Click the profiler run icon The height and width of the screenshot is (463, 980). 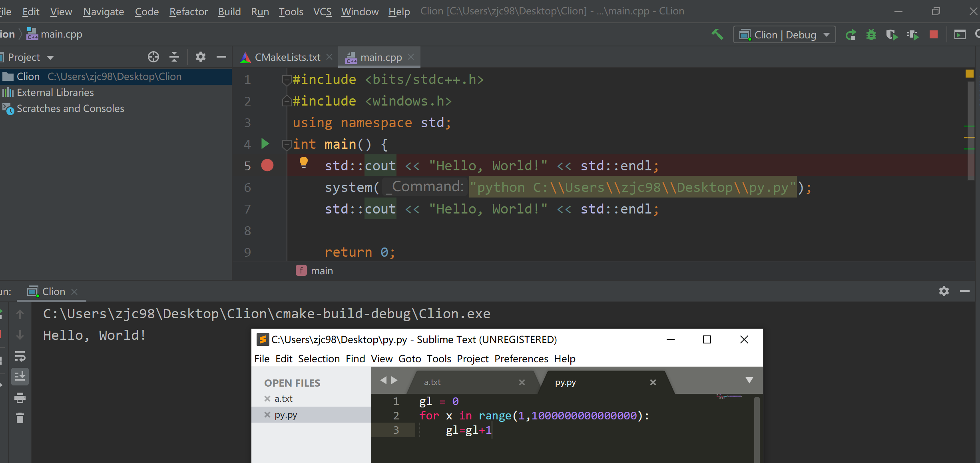pos(913,35)
